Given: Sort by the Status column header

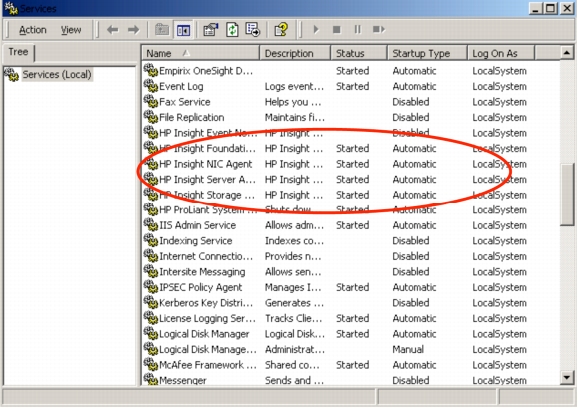Looking at the screenshot, I should [359, 53].
